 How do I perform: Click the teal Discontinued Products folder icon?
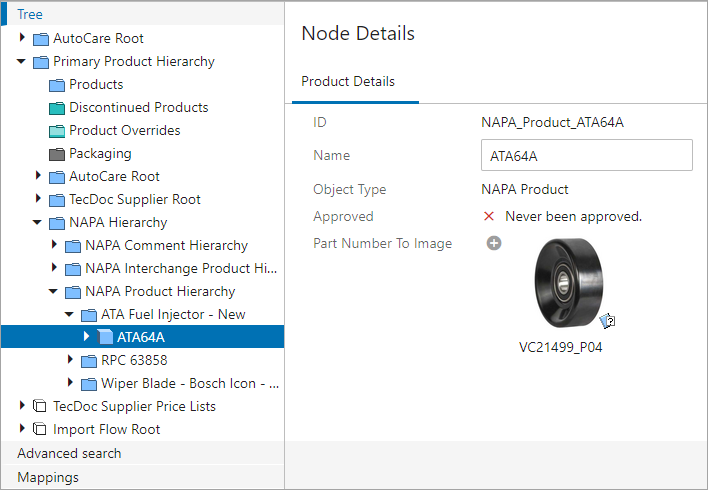57,108
